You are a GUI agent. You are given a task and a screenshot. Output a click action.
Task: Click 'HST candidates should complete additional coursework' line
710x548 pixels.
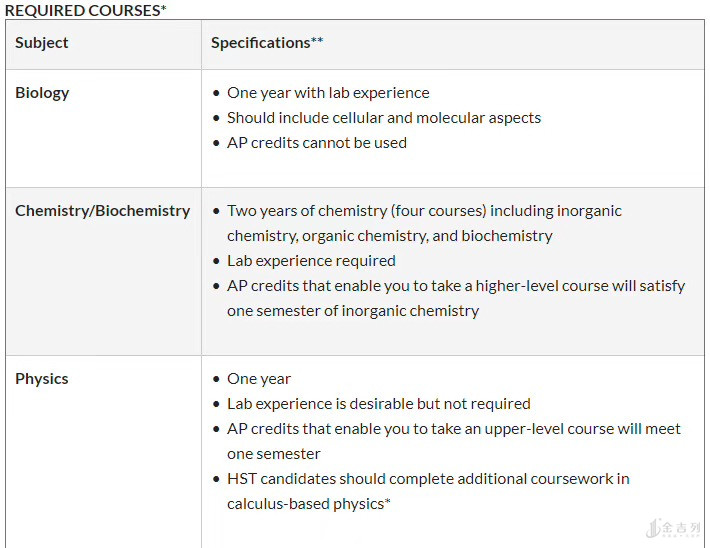pyautogui.click(x=428, y=479)
